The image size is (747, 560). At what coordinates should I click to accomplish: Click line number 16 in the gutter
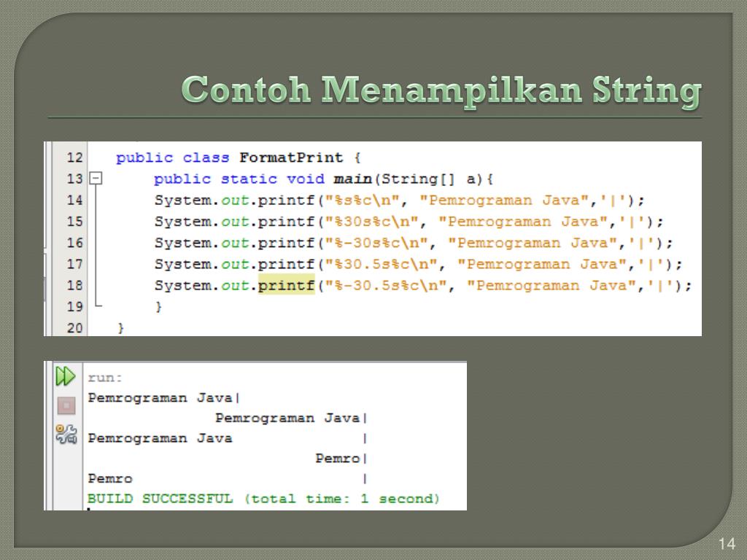[x=75, y=243]
